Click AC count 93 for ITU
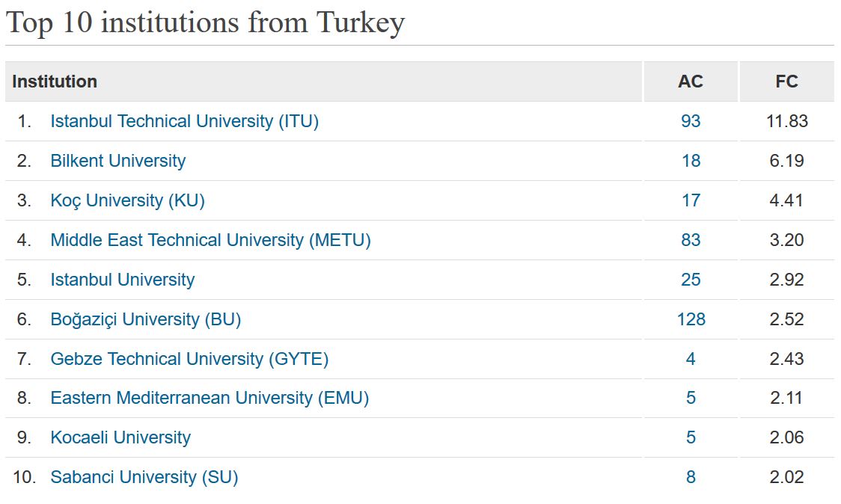This screenshot has height=504, width=841. pyautogui.click(x=691, y=121)
